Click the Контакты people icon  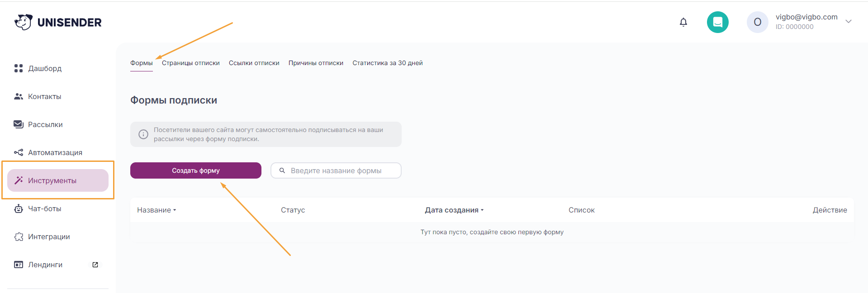pyautogui.click(x=19, y=96)
